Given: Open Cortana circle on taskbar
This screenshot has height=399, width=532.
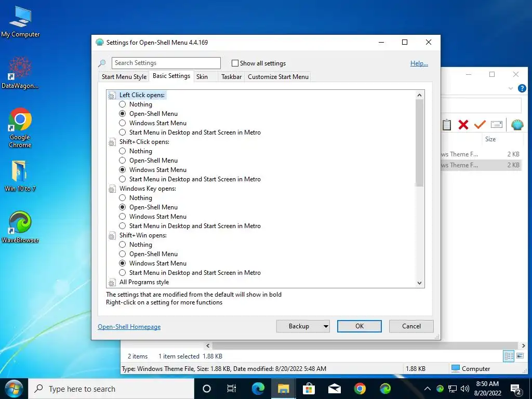Looking at the screenshot, I should 207,389.
